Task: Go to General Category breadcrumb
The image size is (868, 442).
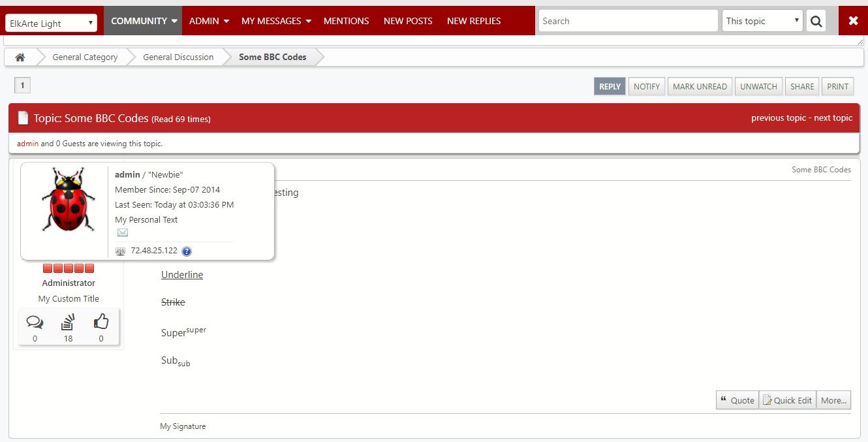Action: coord(85,57)
